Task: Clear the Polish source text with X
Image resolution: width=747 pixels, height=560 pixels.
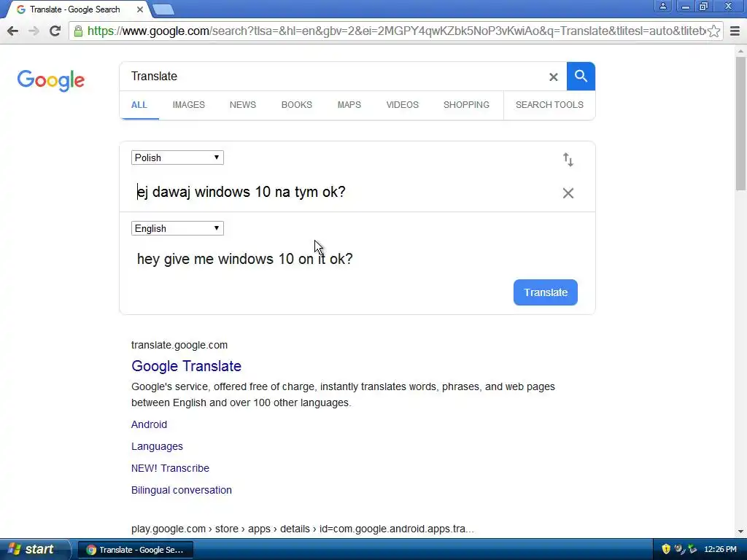Action: pos(568,192)
